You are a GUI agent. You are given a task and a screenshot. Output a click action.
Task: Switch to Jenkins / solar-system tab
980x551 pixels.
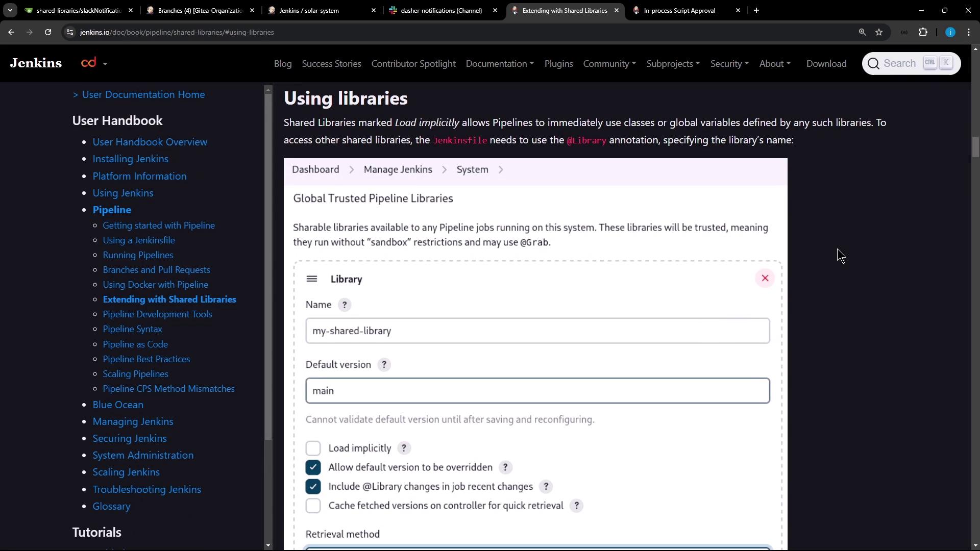[x=309, y=10]
